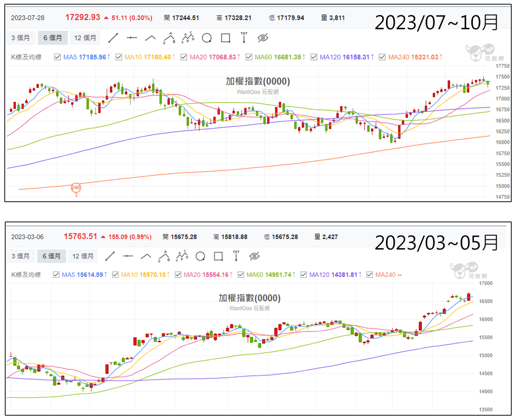Select the circle drawing tool in the 2023/07~10月 chart

pyautogui.click(x=207, y=37)
